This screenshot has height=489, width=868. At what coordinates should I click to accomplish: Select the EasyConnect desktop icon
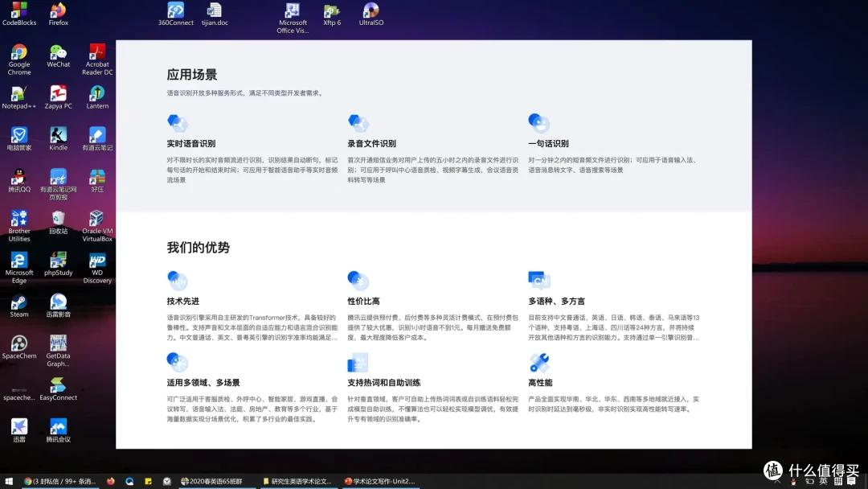tap(58, 388)
